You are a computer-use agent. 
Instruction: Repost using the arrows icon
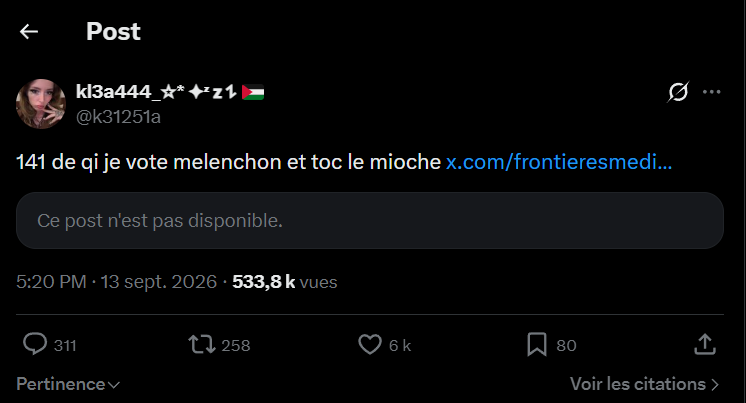[202, 344]
